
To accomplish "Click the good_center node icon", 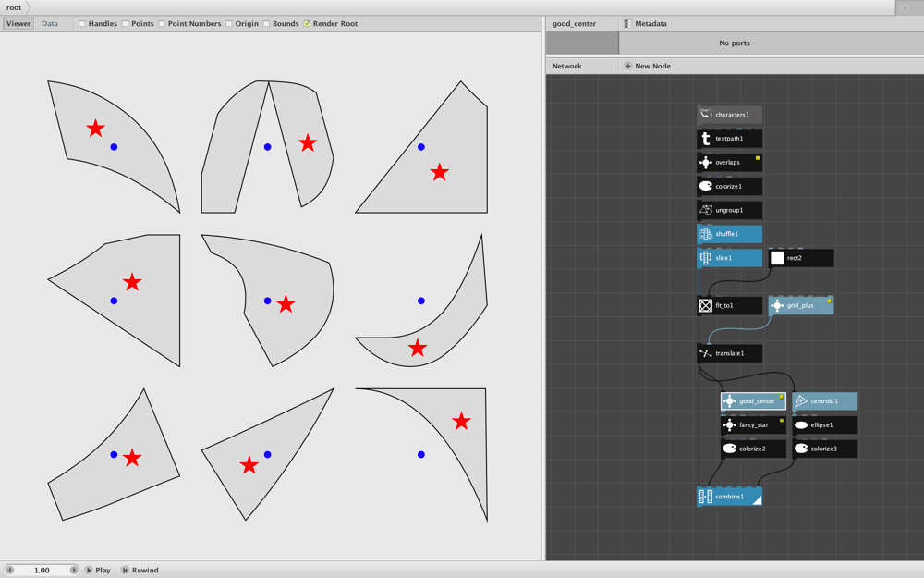I will [x=730, y=401].
